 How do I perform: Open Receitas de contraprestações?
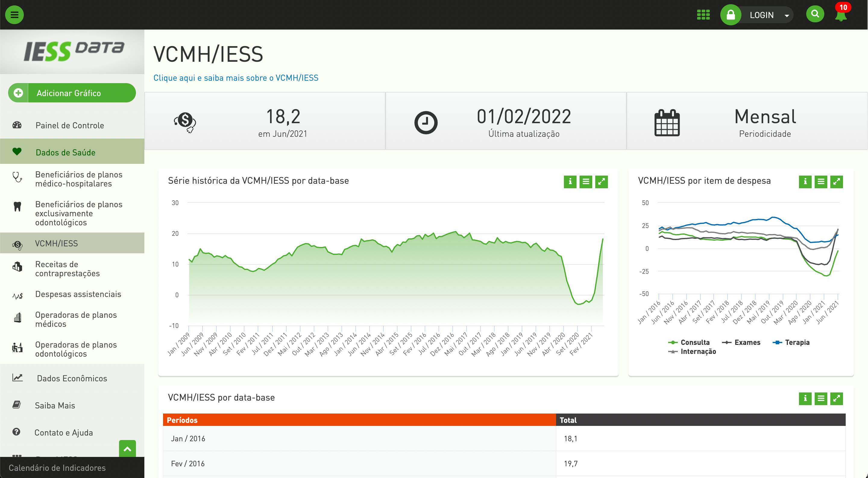[72, 268]
